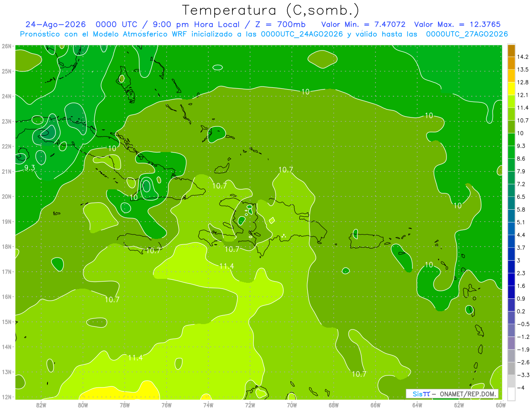Click 'Valor Max. = 12.3765' value
The width and height of the screenshot is (532, 411).
(458, 24)
